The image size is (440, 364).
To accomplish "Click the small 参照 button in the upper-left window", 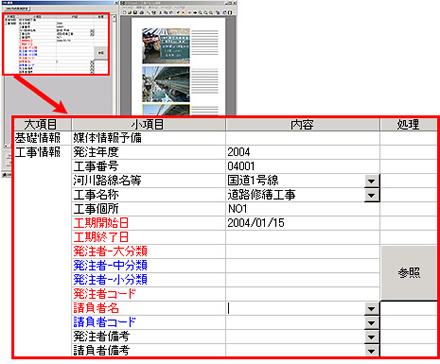I will click(x=101, y=53).
